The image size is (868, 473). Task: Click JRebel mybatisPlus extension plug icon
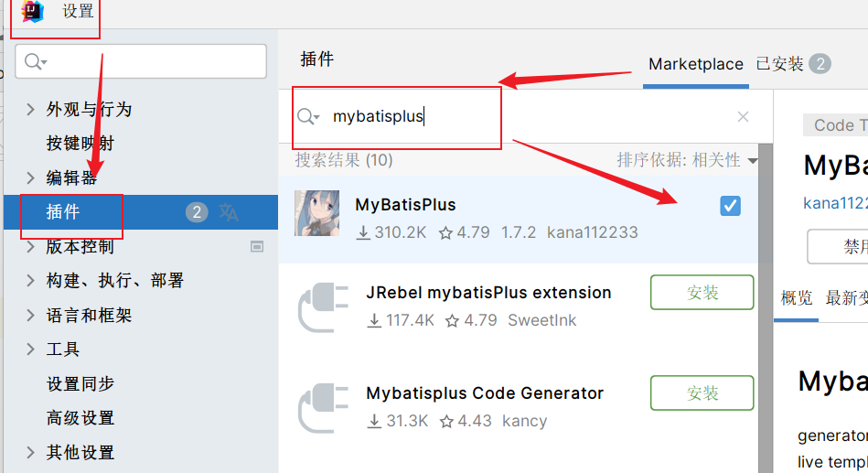[x=323, y=307]
